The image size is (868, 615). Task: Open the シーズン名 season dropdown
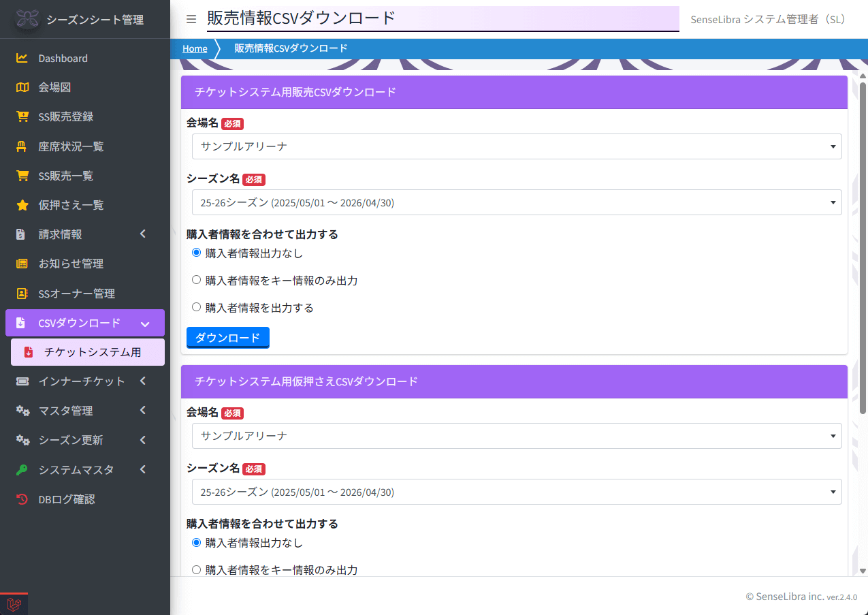516,202
